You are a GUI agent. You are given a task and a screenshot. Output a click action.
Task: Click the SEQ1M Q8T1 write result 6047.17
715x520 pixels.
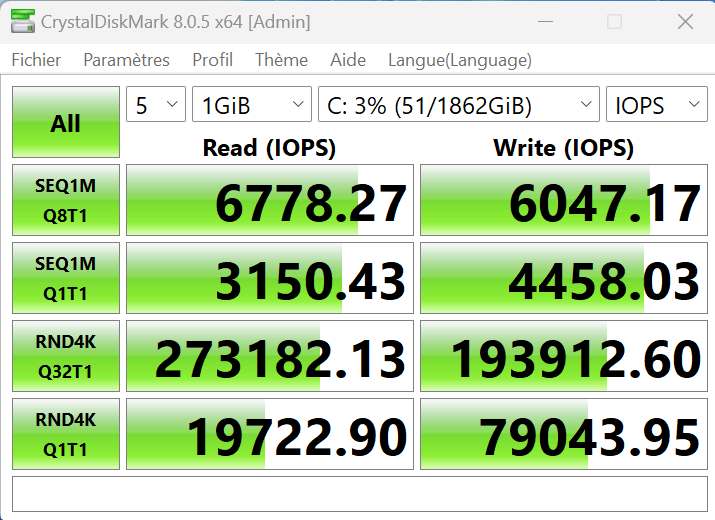564,200
